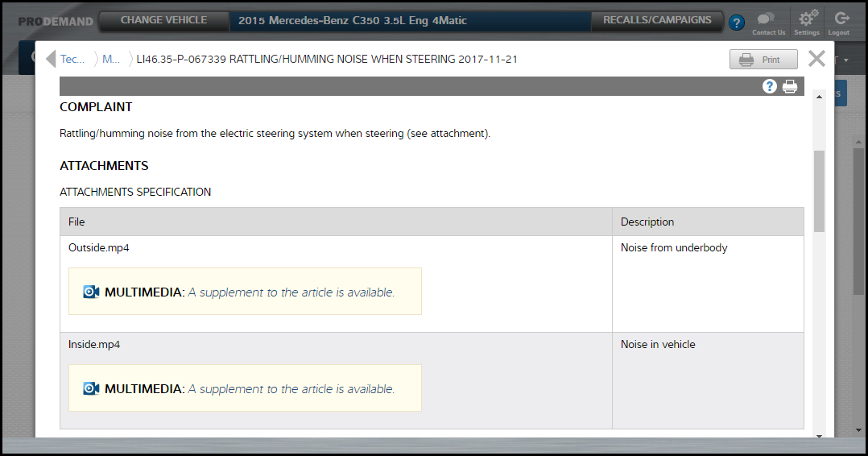Go to the "M..." breadcrumb link
This screenshot has width=868, height=456.
111,60
